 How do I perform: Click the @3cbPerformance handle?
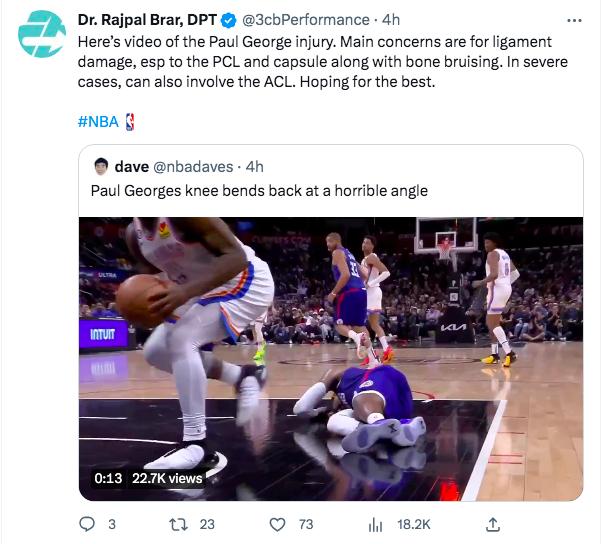tap(306, 20)
